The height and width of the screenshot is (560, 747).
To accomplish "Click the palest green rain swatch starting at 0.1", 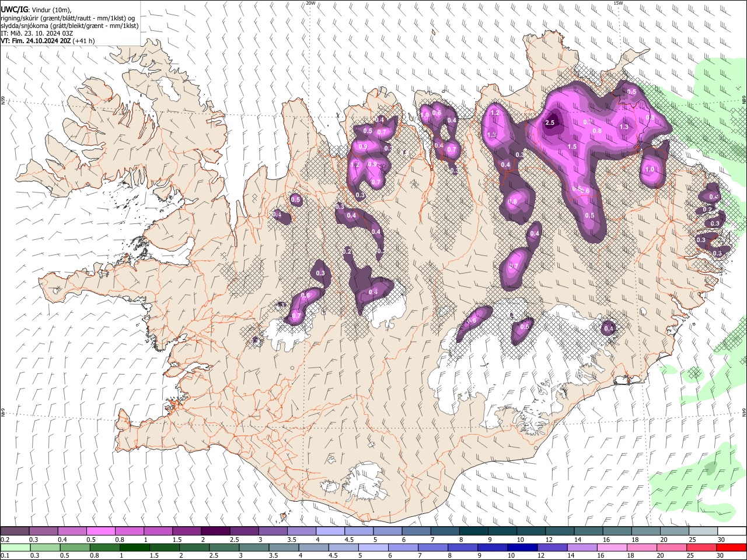I will [x=15, y=547].
